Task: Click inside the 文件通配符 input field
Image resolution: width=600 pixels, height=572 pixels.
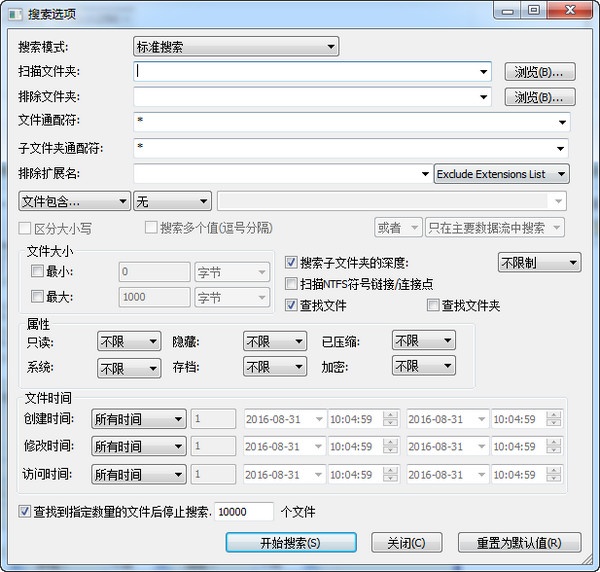Action: pos(352,122)
